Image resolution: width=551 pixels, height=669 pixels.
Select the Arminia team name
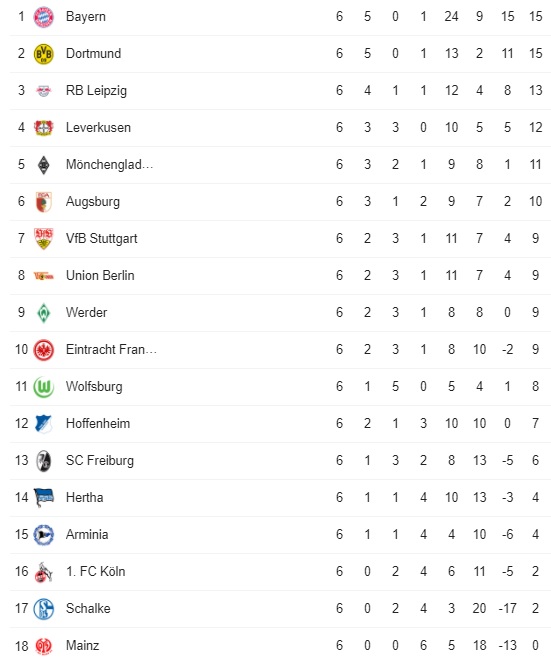87,535
